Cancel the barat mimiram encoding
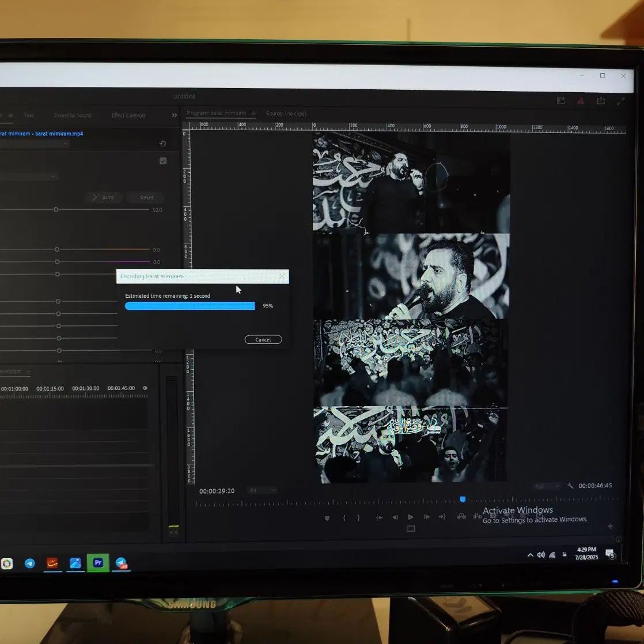 coord(263,339)
